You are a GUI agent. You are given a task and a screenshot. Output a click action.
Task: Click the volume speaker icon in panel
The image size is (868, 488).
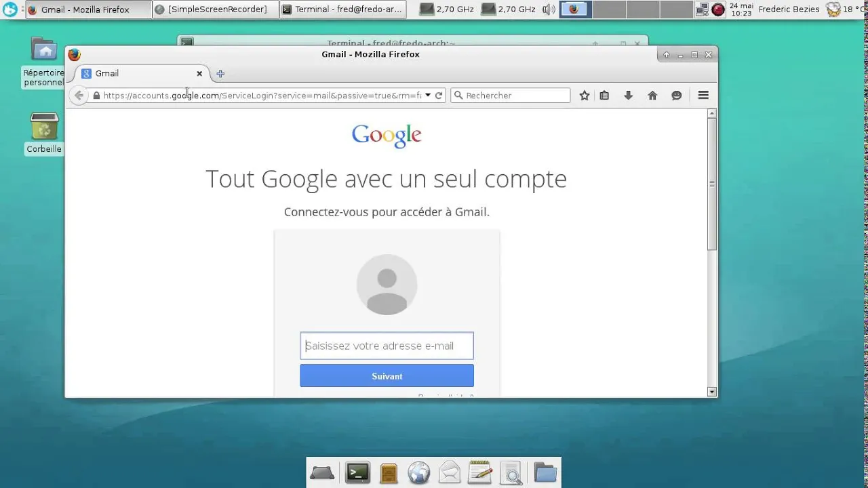[x=549, y=9]
